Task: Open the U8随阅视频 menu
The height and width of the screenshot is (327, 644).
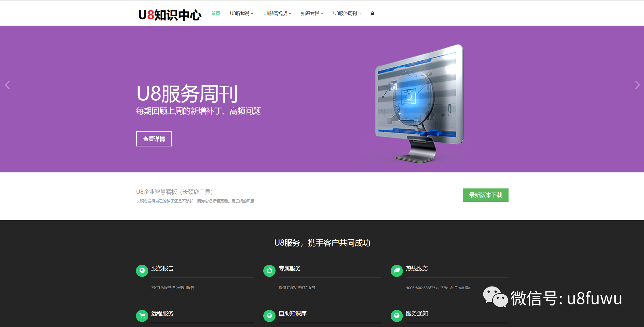Action: click(277, 13)
